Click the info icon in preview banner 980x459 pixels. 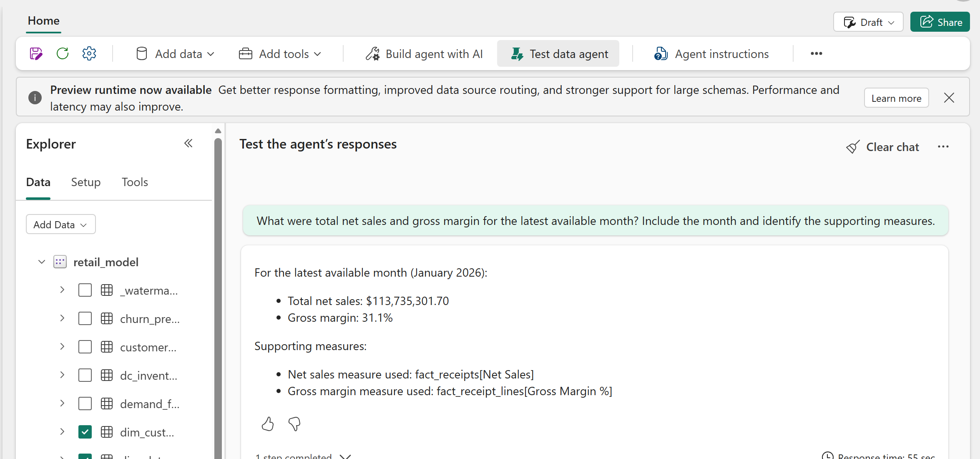coord(35,98)
